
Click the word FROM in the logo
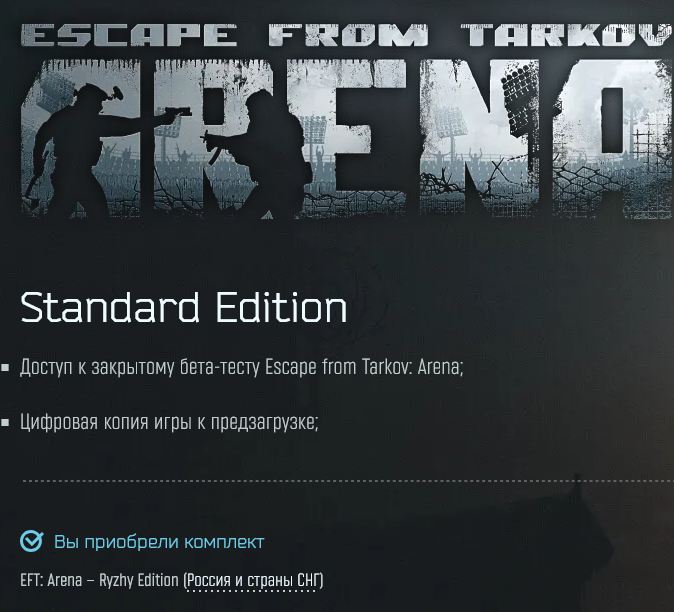(x=349, y=35)
